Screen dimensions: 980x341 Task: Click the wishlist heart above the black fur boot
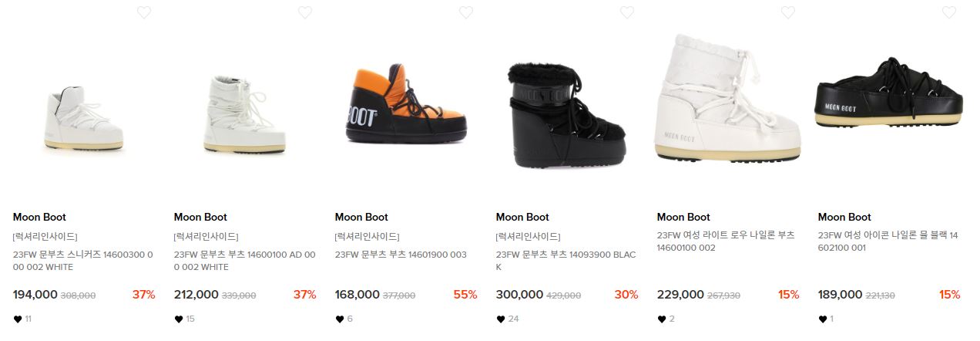[627, 12]
